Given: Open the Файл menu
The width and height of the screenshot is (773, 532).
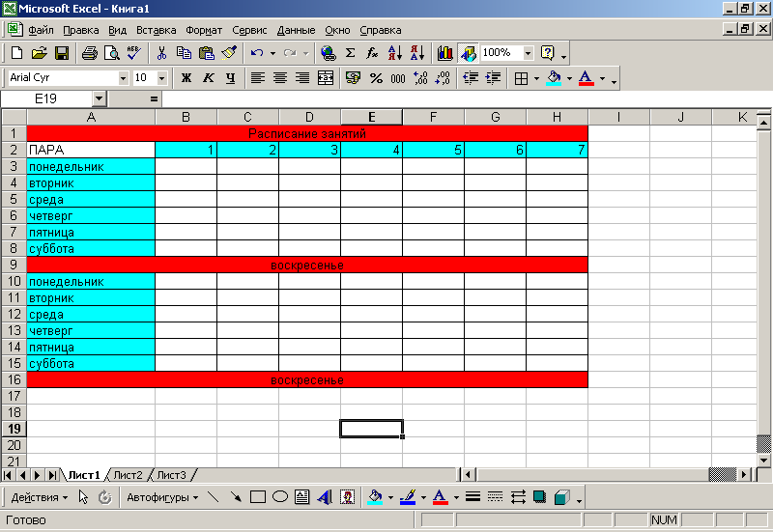Looking at the screenshot, I should [x=41, y=30].
